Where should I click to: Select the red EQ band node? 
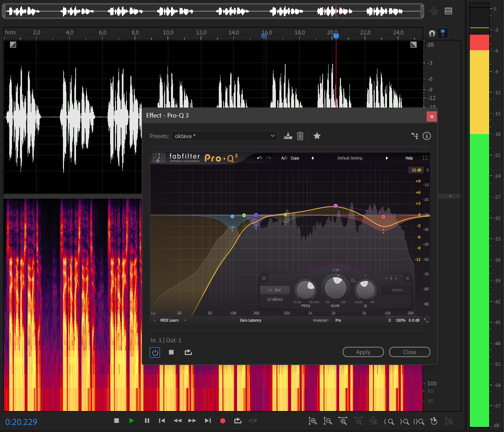click(383, 217)
